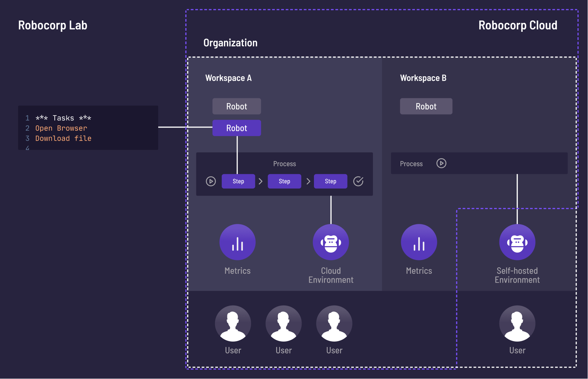Click the play icon in Workspace A's Process
The image size is (588, 379).
coord(211,181)
